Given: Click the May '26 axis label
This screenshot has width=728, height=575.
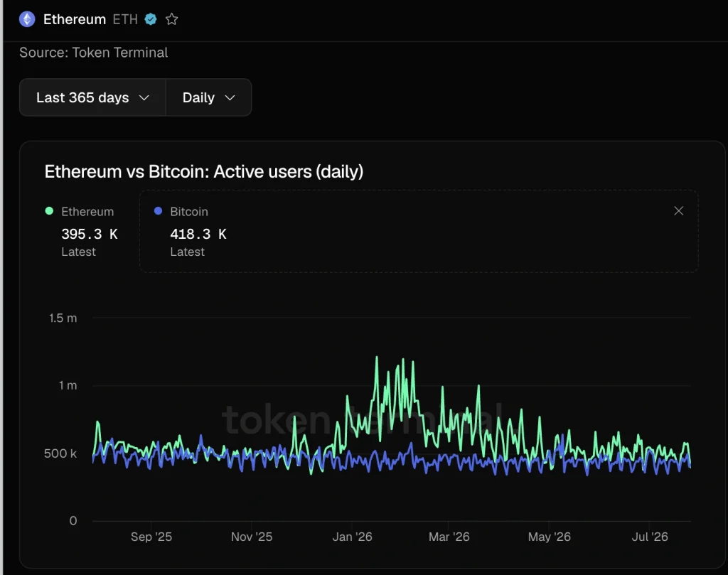Looking at the screenshot, I should 550,537.
